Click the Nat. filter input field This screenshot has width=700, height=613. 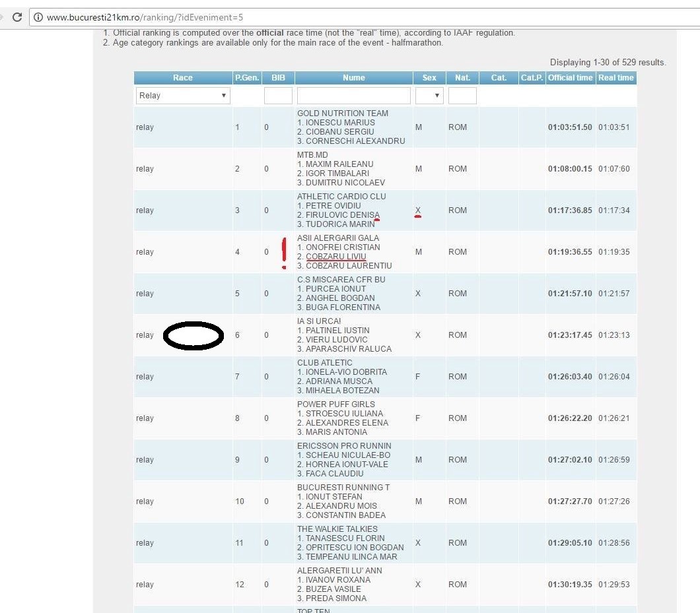pyautogui.click(x=462, y=96)
